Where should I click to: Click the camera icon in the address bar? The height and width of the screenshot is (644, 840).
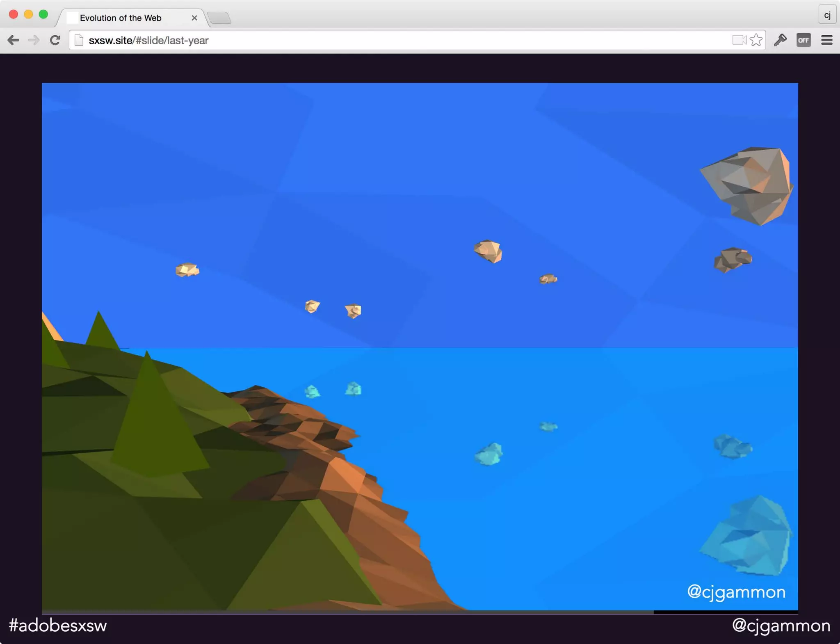click(739, 40)
